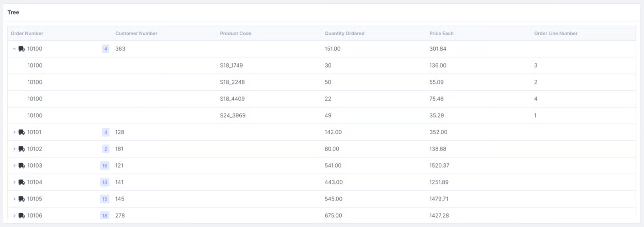Click the truck icon for order 10100
Screen dimensions: 644x227
pyautogui.click(x=22, y=49)
